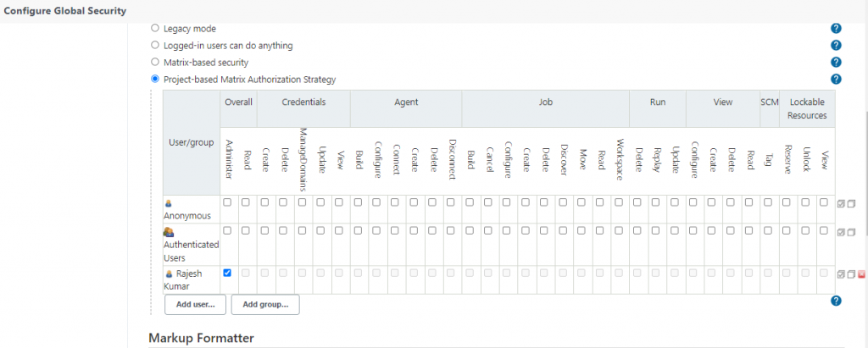The width and height of the screenshot is (868, 348).
Task: Choose Matrix-based security radio option
Action: 154,63
